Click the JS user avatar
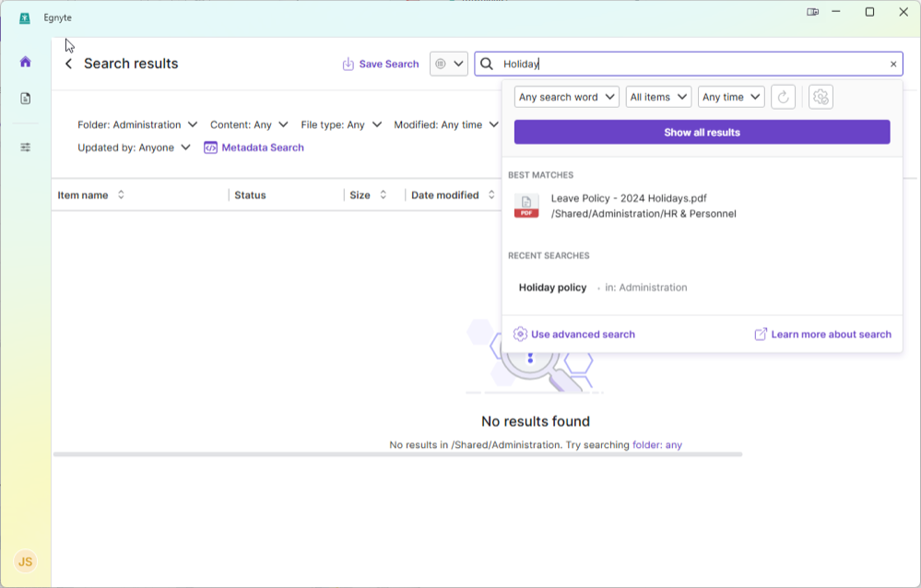The image size is (921, 588). (x=26, y=561)
